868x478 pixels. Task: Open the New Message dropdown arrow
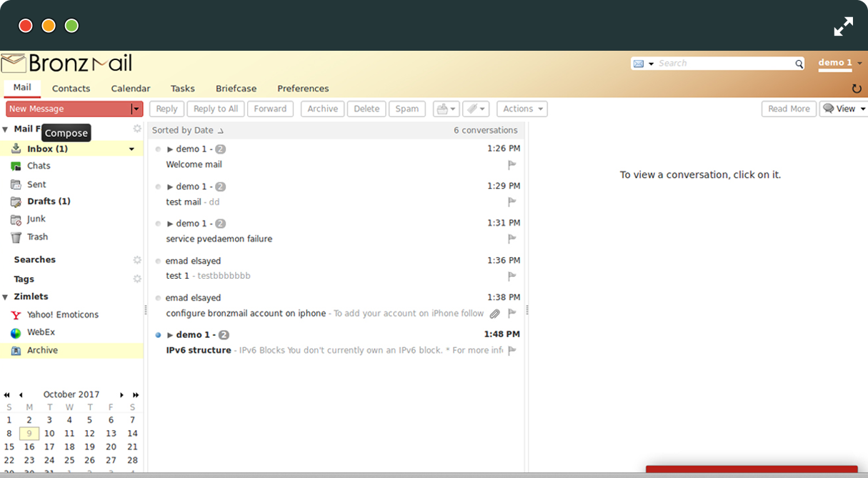[136, 109]
